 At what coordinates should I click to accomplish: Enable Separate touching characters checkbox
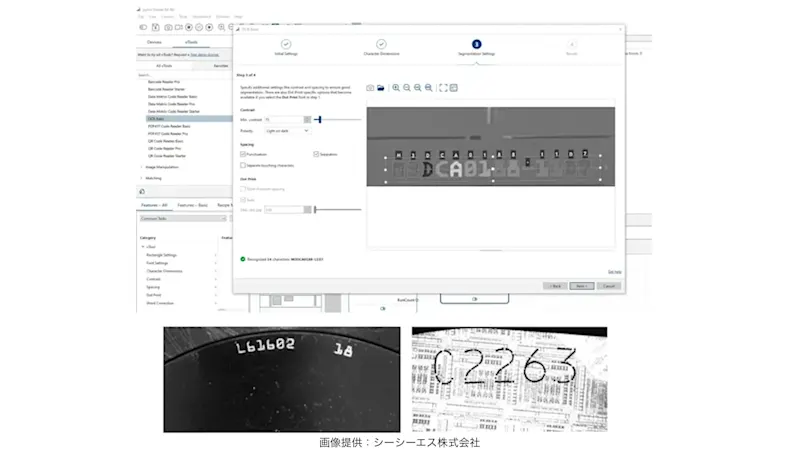tap(243, 165)
